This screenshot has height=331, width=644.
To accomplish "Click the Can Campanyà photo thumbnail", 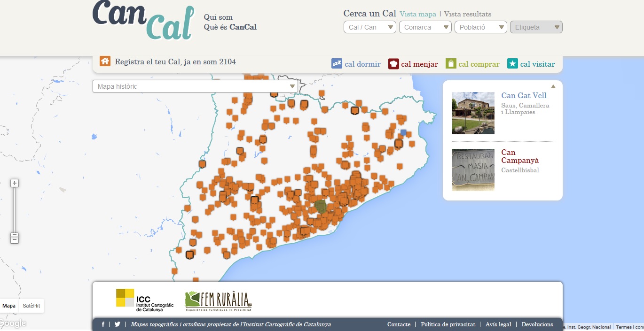I will coord(473,170).
